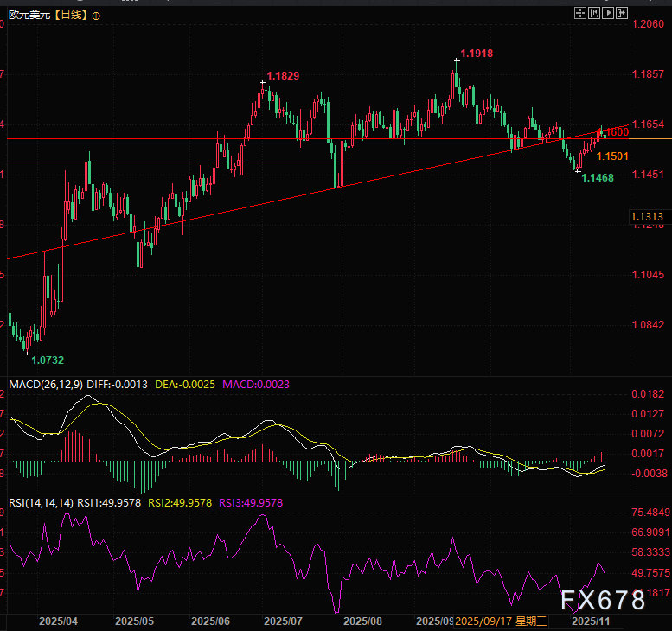Click the 1.1829 peak price label

(283, 76)
